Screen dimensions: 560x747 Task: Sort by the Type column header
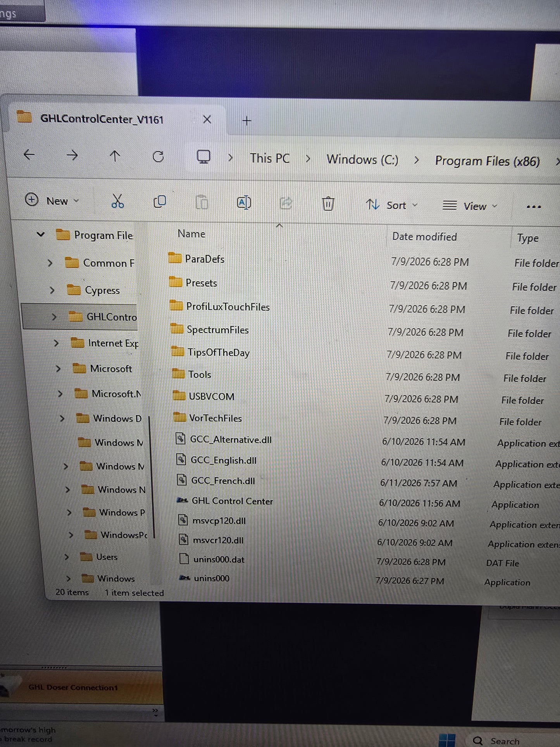pyautogui.click(x=528, y=238)
